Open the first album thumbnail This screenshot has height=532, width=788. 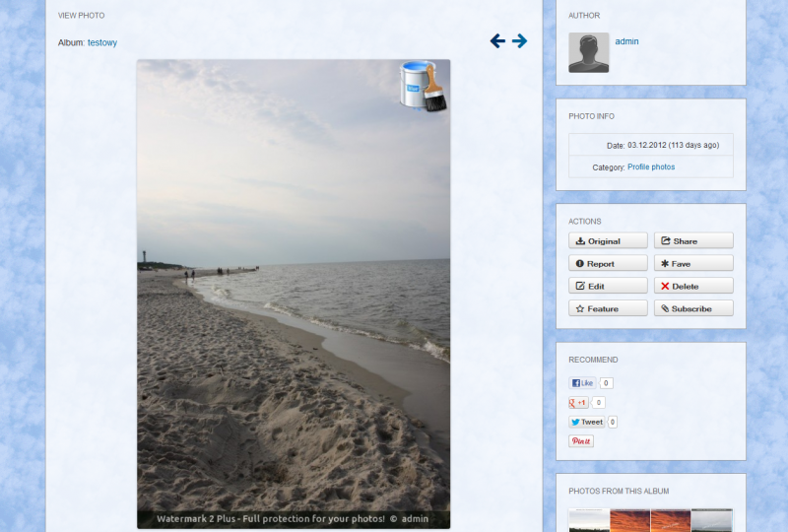pos(589,520)
